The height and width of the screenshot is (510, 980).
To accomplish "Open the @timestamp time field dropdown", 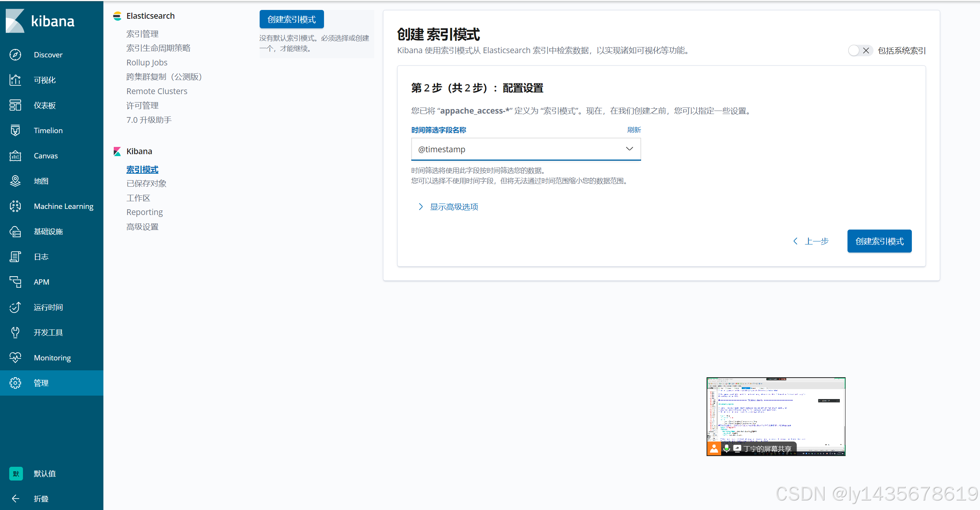I will (525, 149).
